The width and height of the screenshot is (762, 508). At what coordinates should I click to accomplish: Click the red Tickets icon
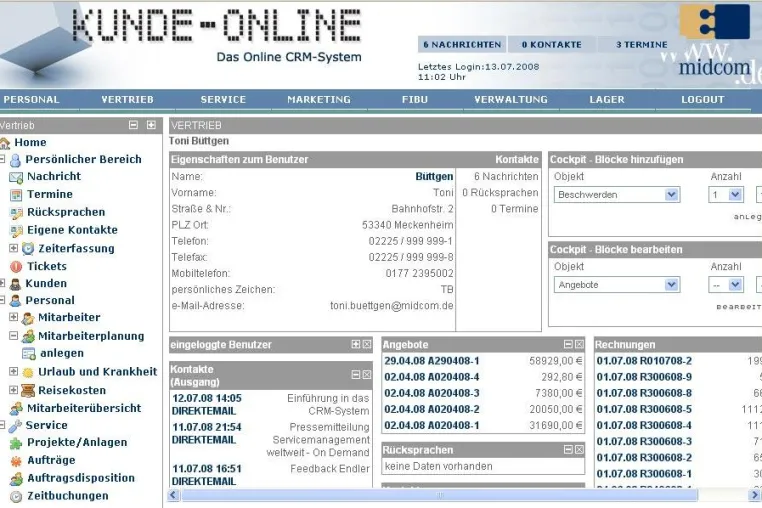(x=16, y=266)
